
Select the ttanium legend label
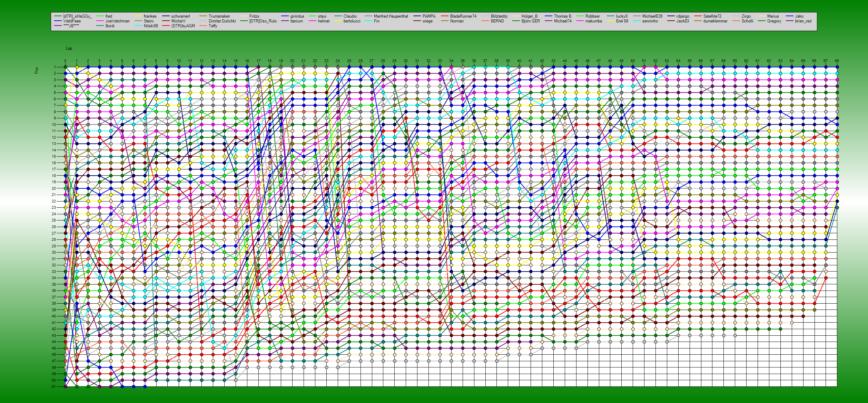click(297, 21)
